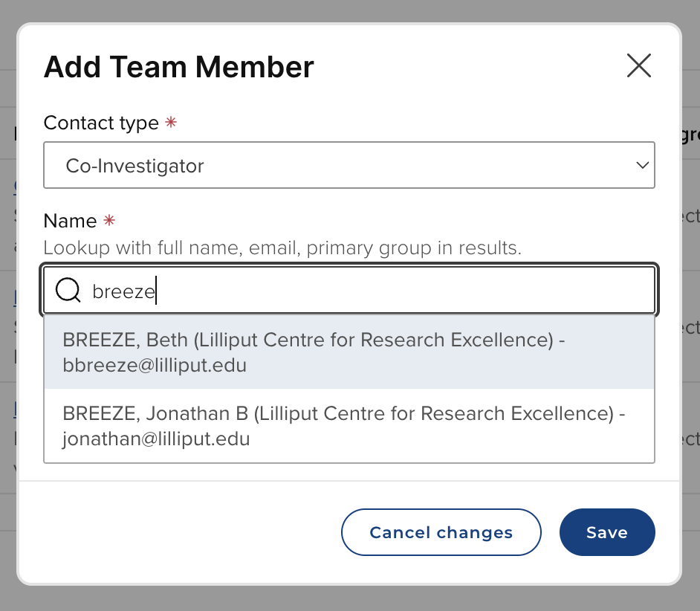Screen dimensions: 700x611
Task: Click the Name field label
Action: pyautogui.click(x=70, y=221)
